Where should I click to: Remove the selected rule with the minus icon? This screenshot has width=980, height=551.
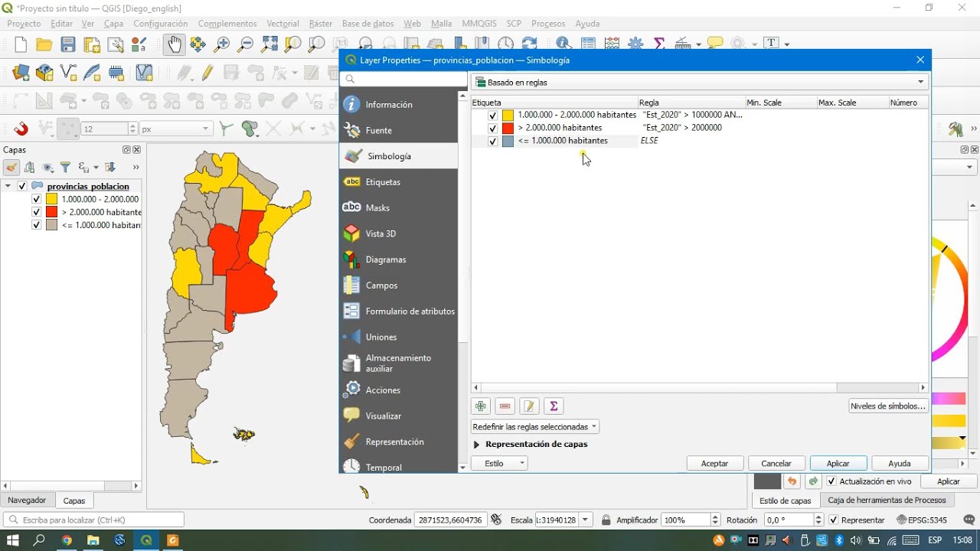[x=505, y=406]
